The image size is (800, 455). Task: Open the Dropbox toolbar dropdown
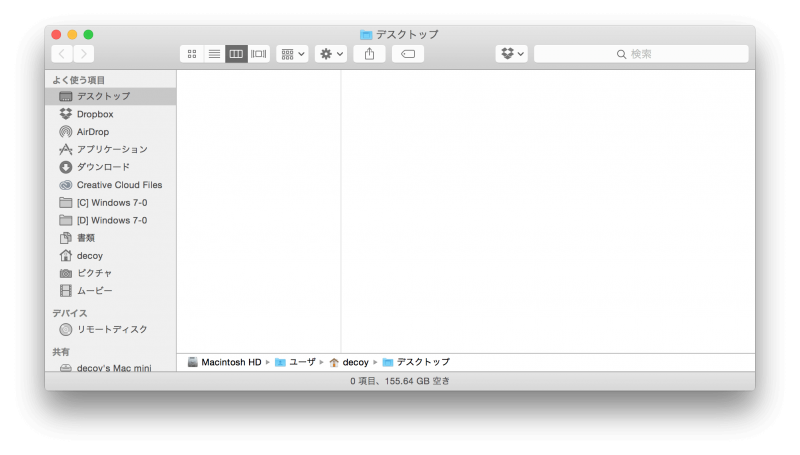pos(512,54)
